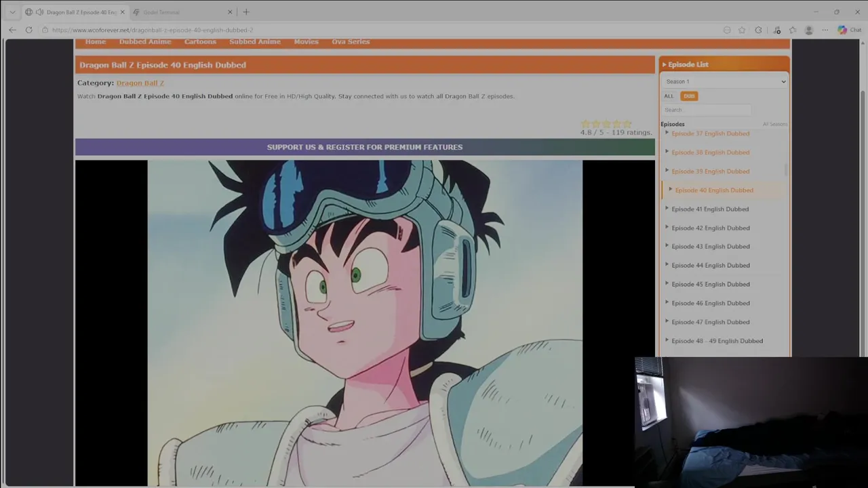The height and width of the screenshot is (488, 868).
Task: Reload the page with the refresh icon
Action: point(28,30)
